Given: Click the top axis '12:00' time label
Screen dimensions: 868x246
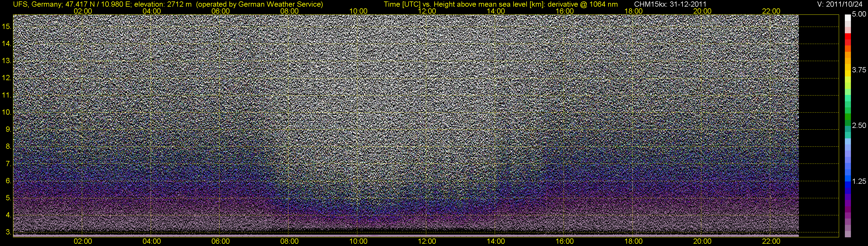Looking at the screenshot, I should [x=427, y=11].
